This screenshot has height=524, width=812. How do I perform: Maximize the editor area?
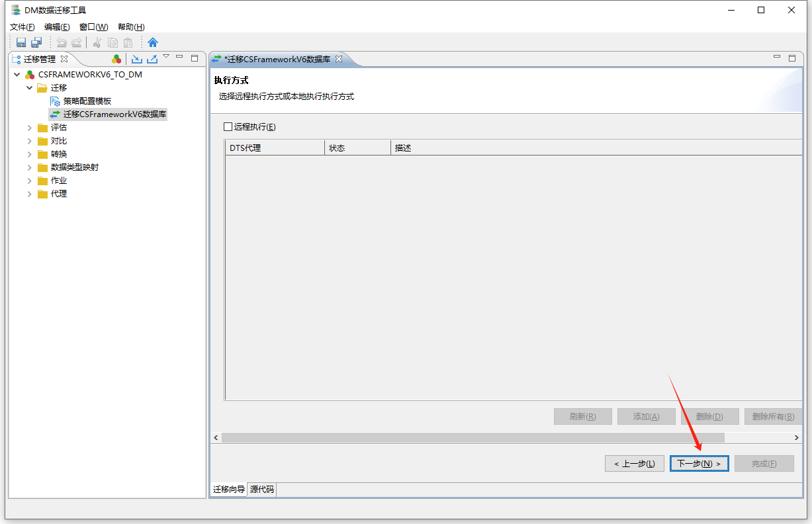[x=791, y=58]
